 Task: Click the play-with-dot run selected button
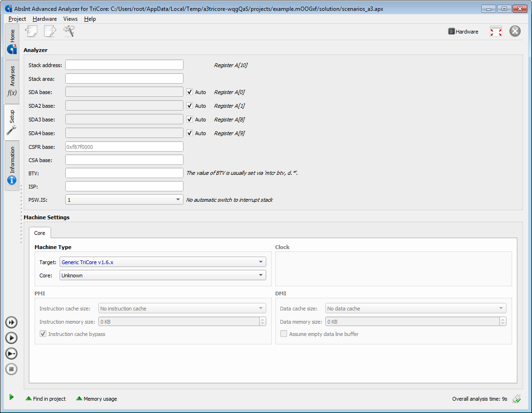click(11, 353)
